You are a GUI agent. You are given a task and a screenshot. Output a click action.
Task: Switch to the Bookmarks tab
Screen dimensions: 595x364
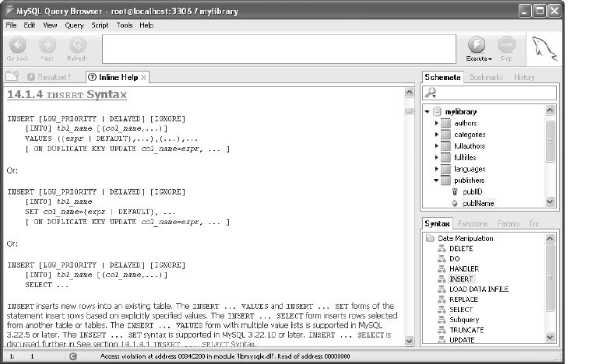(487, 77)
